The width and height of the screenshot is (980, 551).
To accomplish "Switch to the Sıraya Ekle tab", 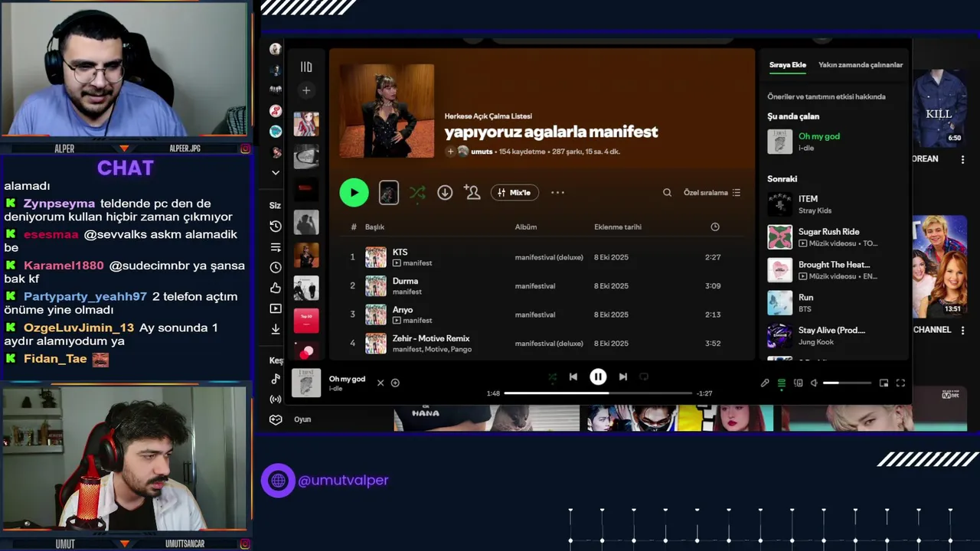I will click(788, 65).
